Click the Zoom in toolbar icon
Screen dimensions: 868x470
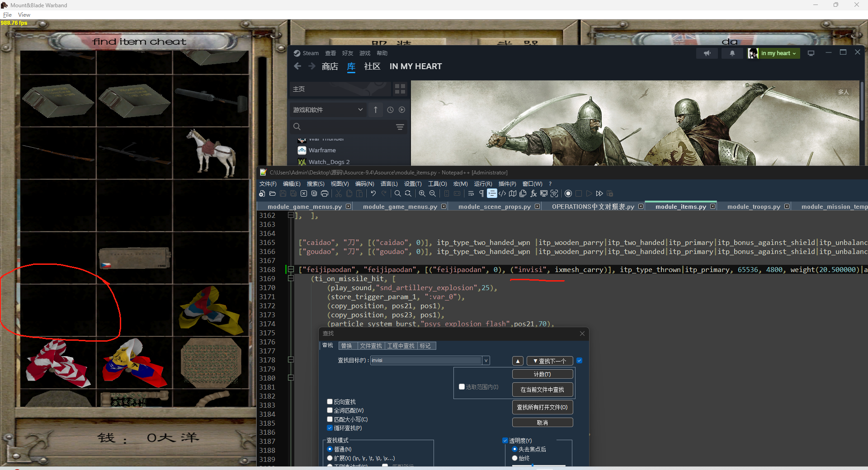click(x=422, y=193)
